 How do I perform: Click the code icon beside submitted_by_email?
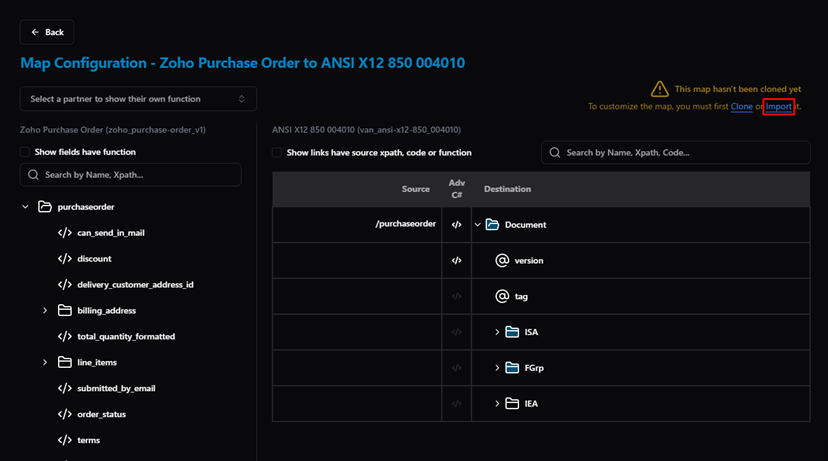coord(64,388)
